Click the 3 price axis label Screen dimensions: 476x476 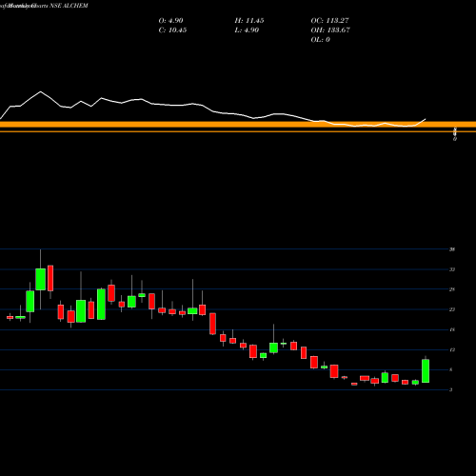451,389
